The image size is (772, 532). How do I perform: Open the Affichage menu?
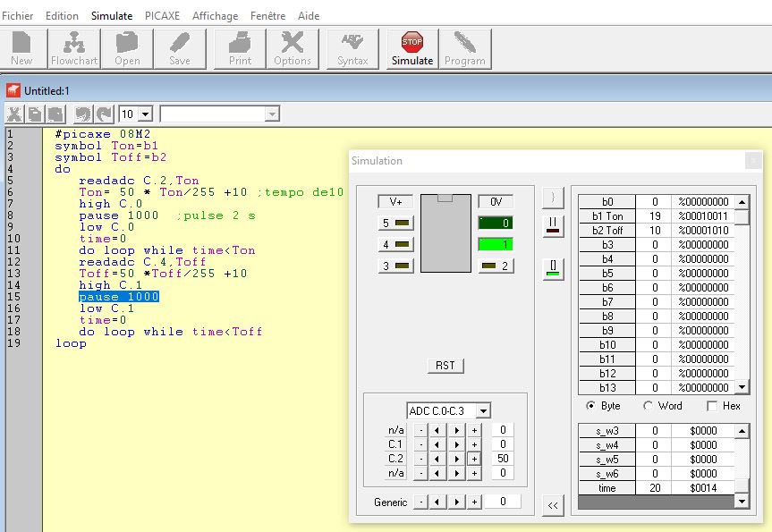pyautogui.click(x=215, y=16)
